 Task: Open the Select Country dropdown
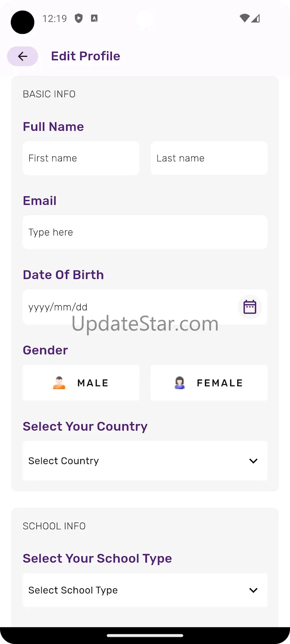(x=145, y=461)
